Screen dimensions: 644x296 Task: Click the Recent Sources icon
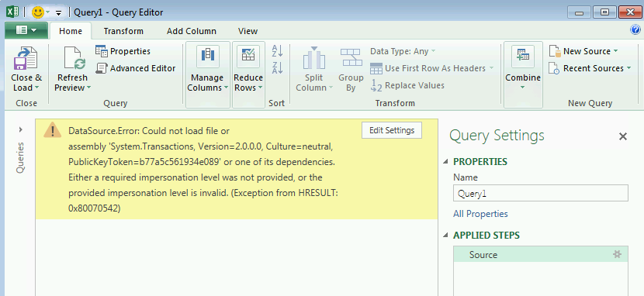pyautogui.click(x=555, y=68)
